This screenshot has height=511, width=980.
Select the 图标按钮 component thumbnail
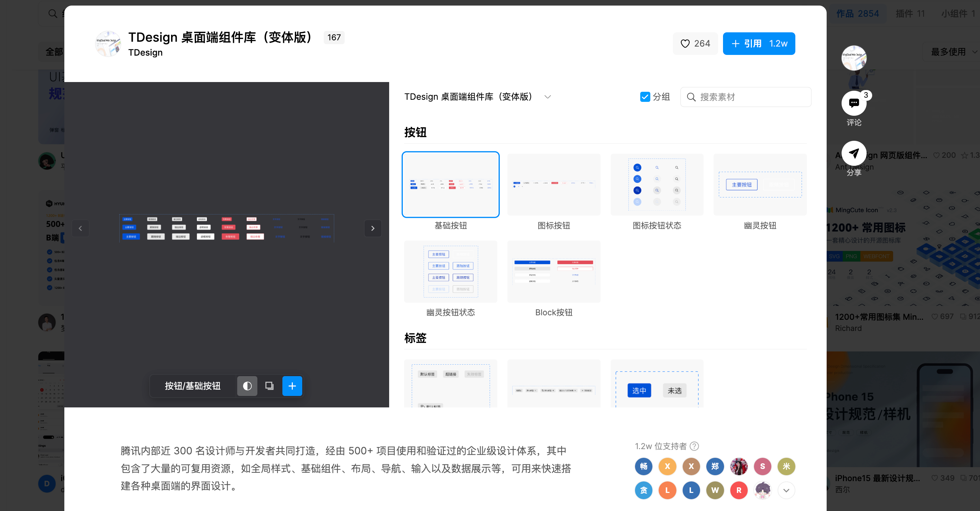554,184
